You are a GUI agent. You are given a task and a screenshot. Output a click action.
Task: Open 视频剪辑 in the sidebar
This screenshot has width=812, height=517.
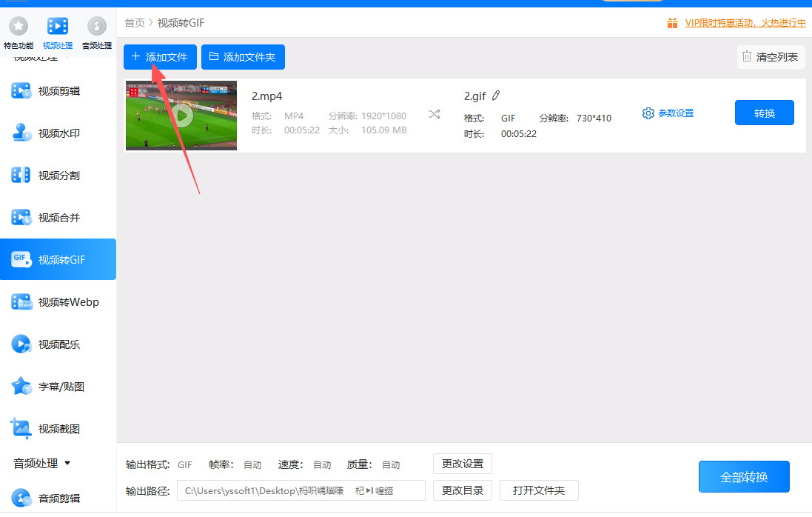[x=58, y=91]
